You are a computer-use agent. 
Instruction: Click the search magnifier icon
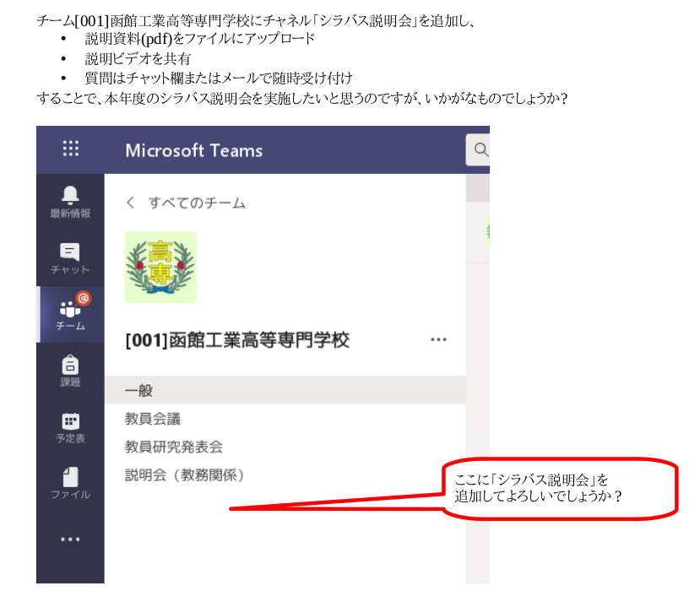tap(480, 149)
